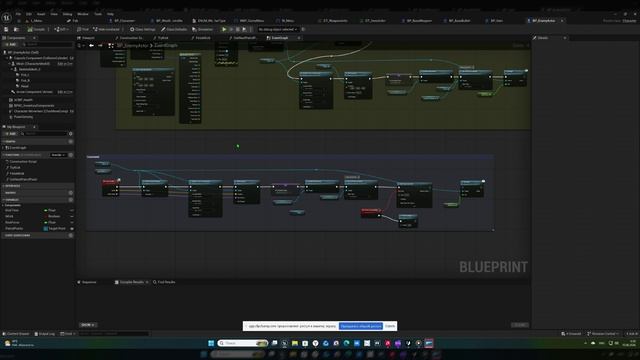Click the Windows taskbar search box
The image size is (640, 360).
tap(243, 343)
